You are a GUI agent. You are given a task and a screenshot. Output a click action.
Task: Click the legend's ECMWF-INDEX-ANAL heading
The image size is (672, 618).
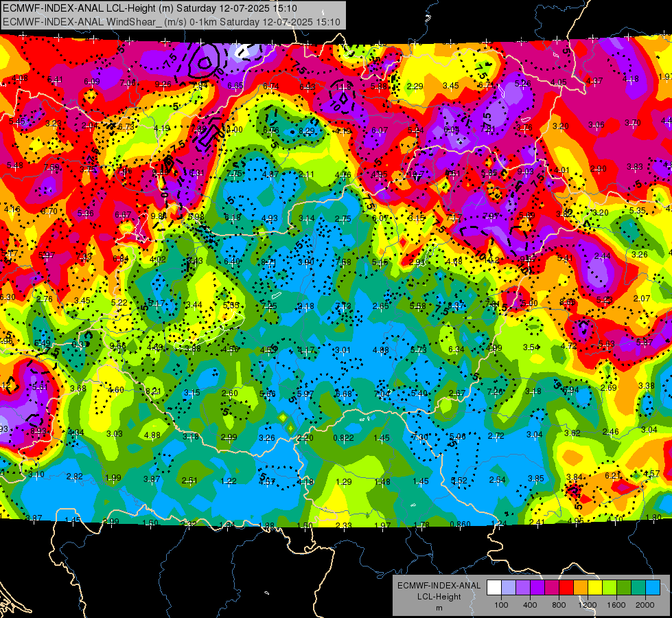439,586
